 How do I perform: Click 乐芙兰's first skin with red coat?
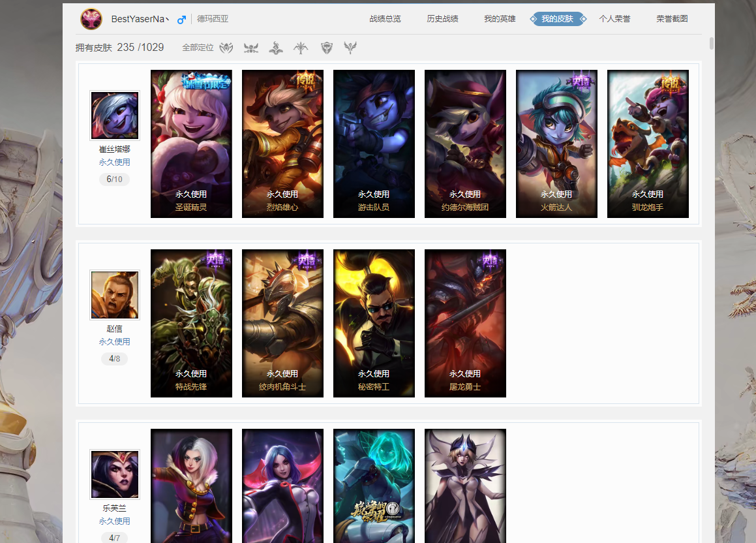pyautogui.click(x=191, y=486)
